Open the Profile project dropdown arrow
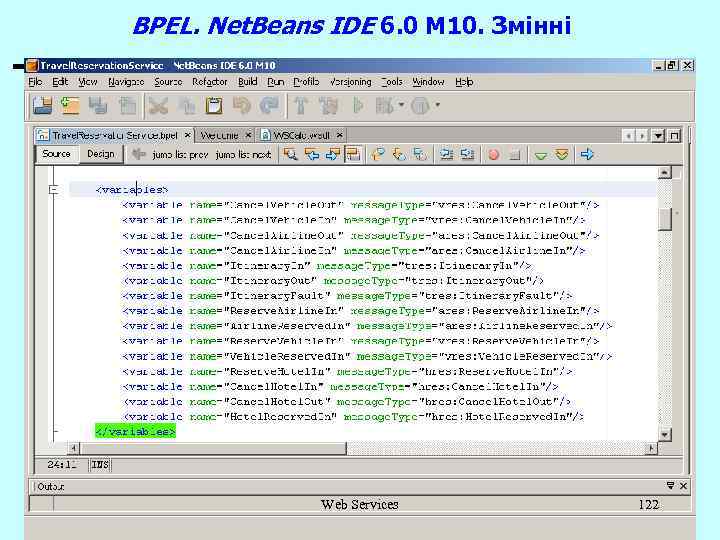The image size is (720, 540). point(438,105)
